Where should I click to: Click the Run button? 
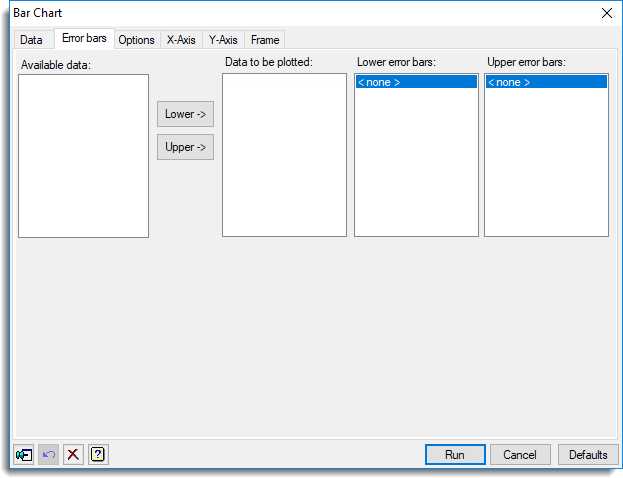455,455
